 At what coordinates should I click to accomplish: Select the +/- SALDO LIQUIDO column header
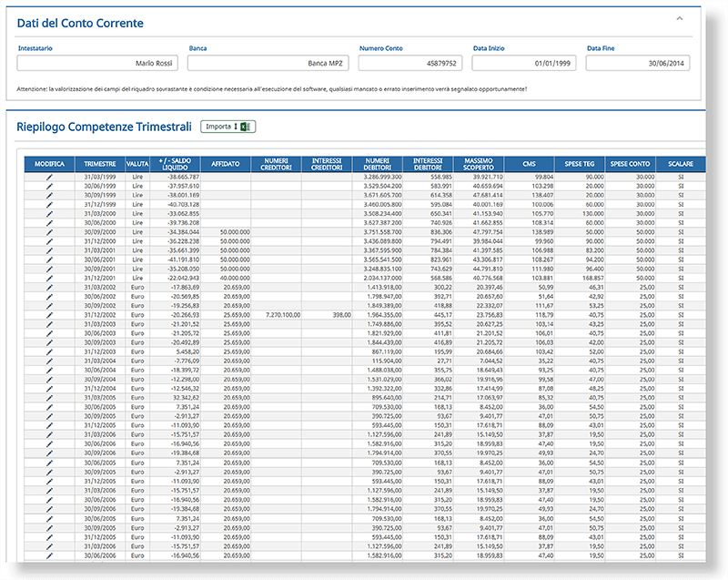click(175, 164)
